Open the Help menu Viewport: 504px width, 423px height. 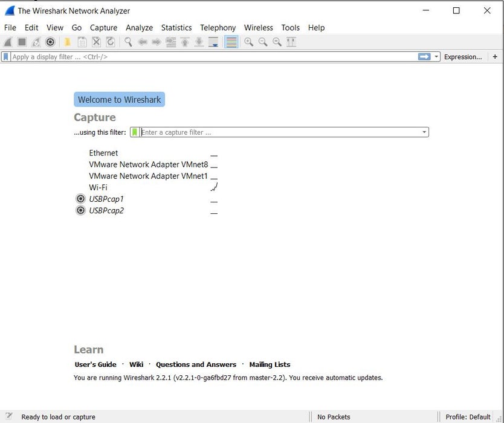pyautogui.click(x=316, y=28)
